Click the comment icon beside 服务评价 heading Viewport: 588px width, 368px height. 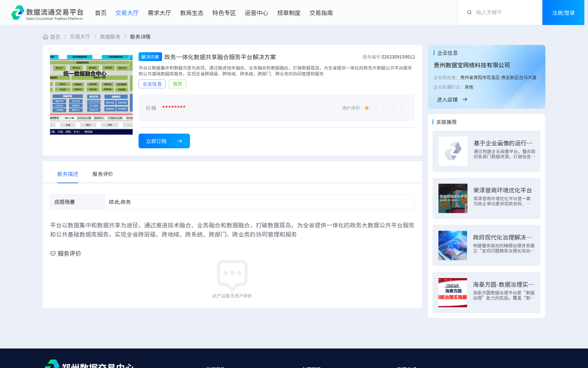[x=53, y=254]
